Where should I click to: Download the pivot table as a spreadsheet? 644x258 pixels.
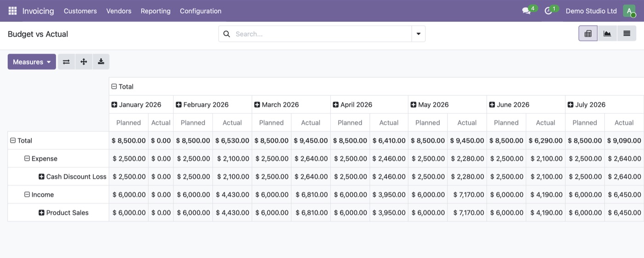tap(101, 62)
